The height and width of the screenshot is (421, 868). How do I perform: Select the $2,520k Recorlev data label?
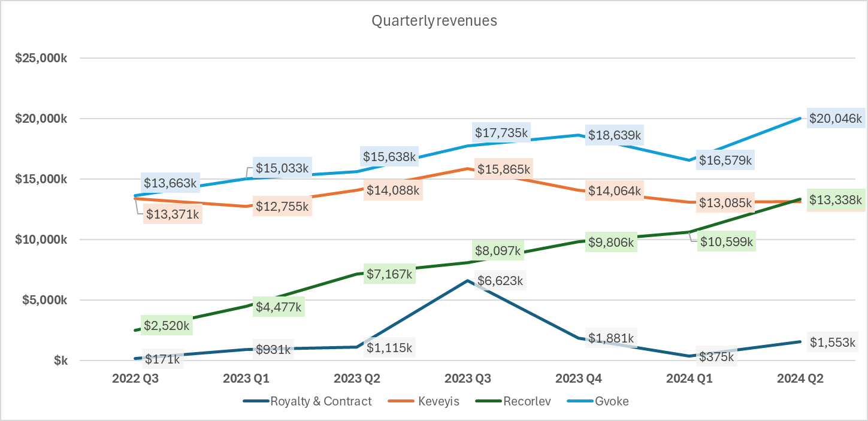click(x=166, y=326)
